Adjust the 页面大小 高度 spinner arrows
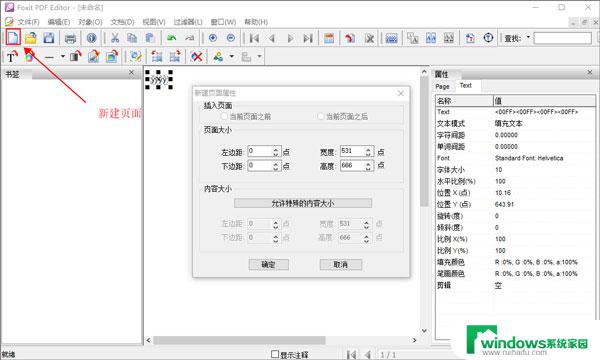The height and width of the screenshot is (360, 600). coord(368,166)
